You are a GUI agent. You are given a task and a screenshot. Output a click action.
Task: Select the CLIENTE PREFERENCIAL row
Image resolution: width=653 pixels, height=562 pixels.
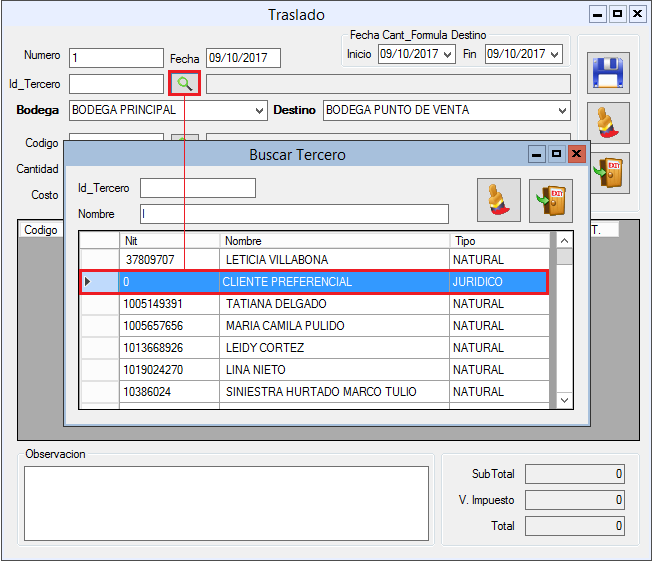335,282
